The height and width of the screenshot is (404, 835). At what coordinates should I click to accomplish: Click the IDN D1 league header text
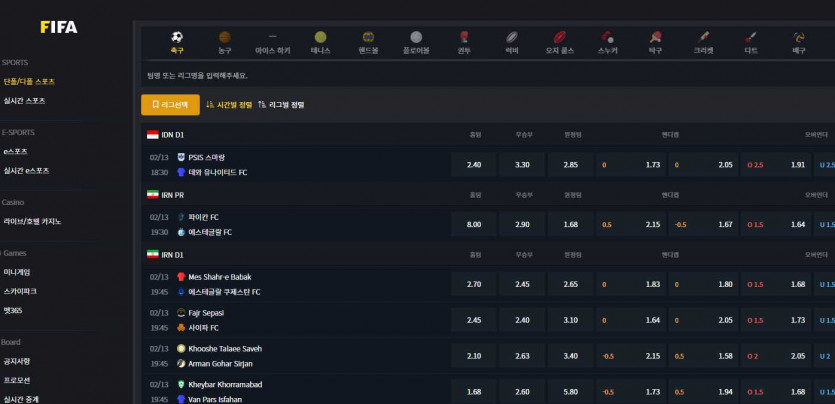(173, 135)
